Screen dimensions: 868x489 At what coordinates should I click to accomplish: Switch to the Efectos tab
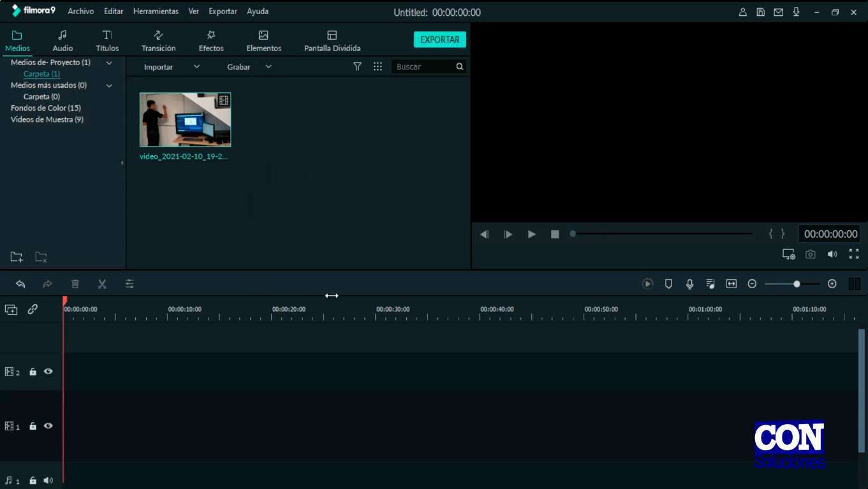point(211,41)
